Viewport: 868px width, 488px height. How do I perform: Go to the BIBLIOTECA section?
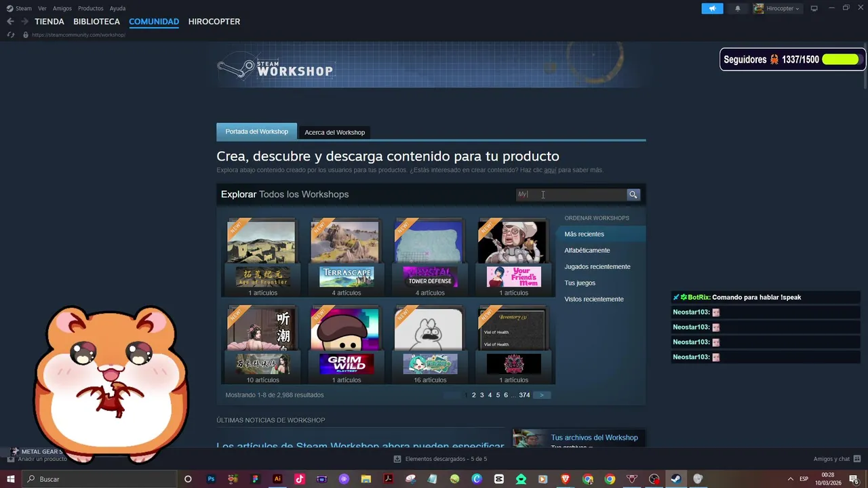click(96, 22)
